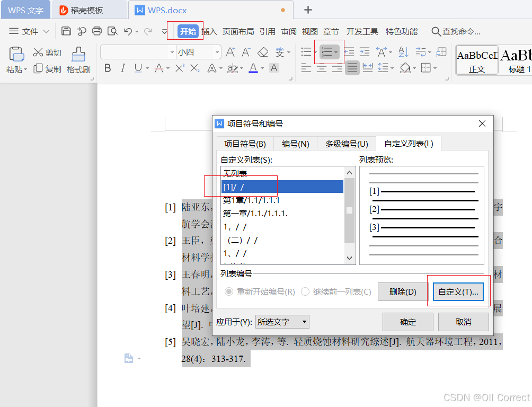
Task: Decrease font size with A- icon
Action: (246, 52)
